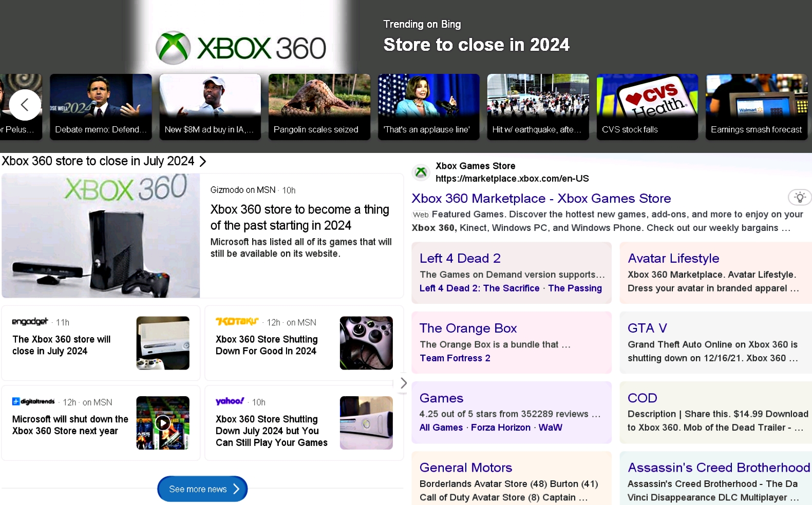Open Gizmodo article about Xbox 360 store
Viewport: 812px width, 505px height.
point(299,217)
